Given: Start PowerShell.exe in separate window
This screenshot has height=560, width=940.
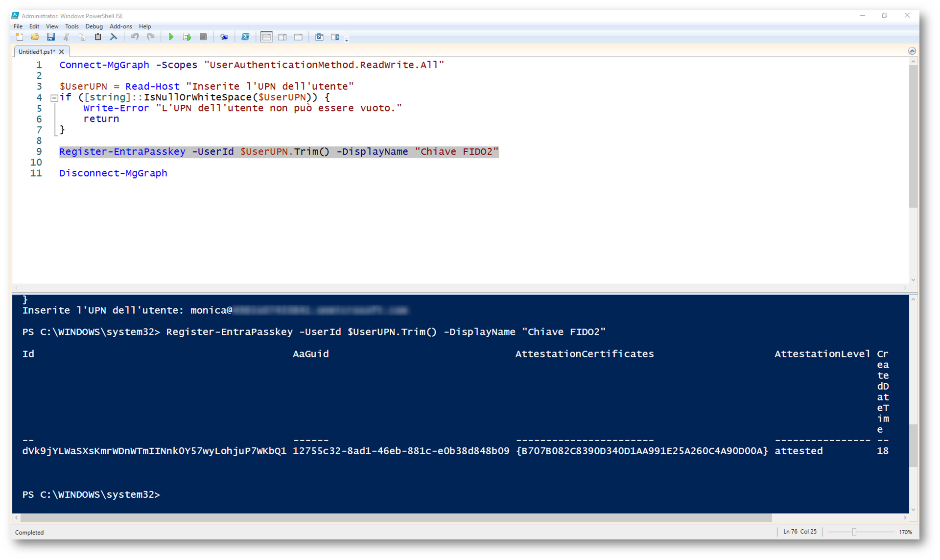Looking at the screenshot, I should (245, 37).
